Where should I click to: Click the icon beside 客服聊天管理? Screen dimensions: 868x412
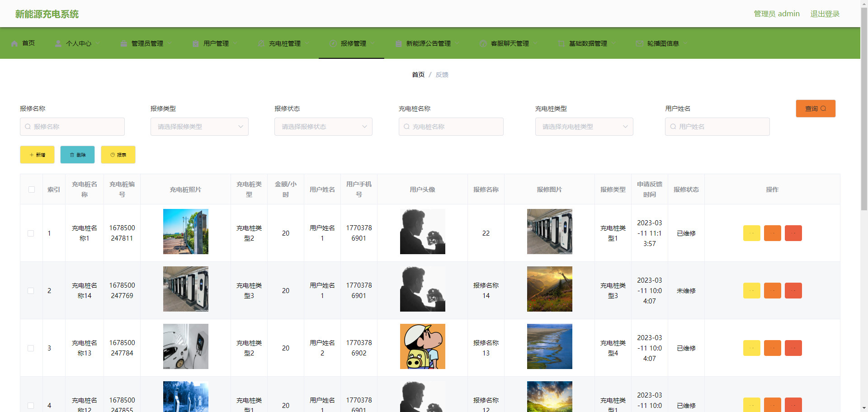pyautogui.click(x=483, y=43)
